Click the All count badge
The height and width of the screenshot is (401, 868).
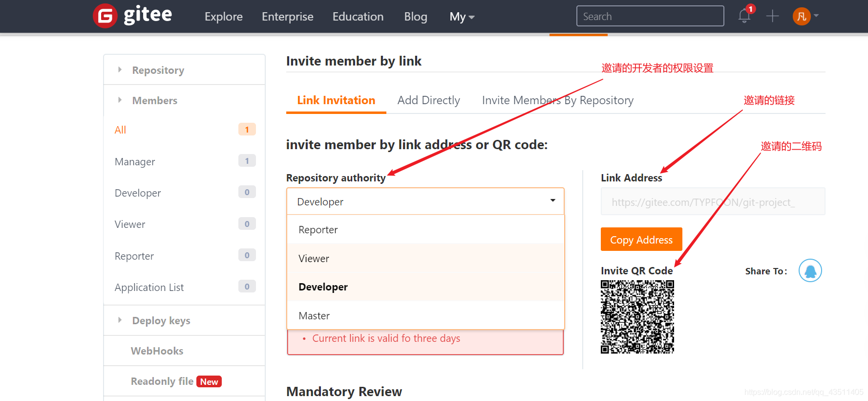tap(247, 130)
